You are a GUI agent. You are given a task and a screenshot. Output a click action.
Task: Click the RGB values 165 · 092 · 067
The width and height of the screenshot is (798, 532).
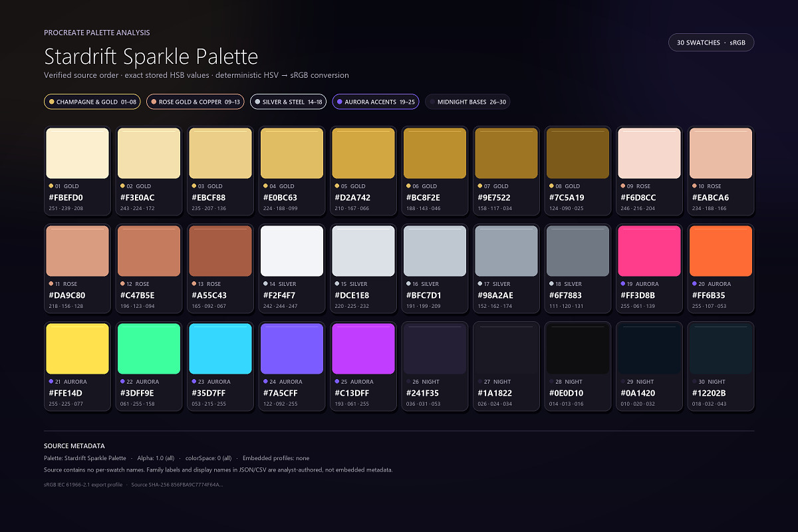pyautogui.click(x=209, y=306)
